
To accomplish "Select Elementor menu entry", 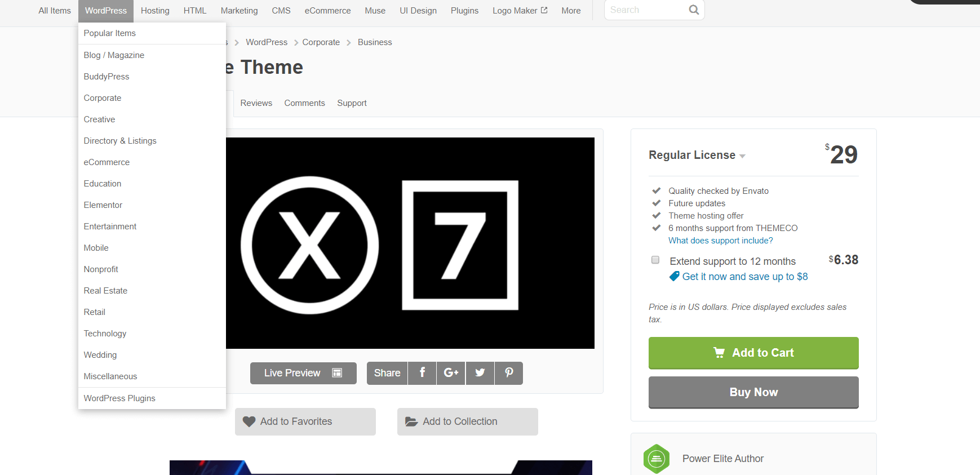I will coord(152,205).
